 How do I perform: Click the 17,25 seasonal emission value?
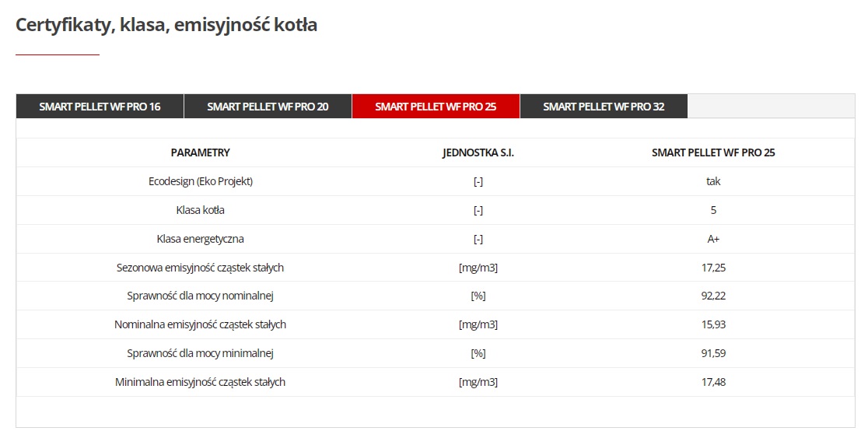(x=713, y=268)
